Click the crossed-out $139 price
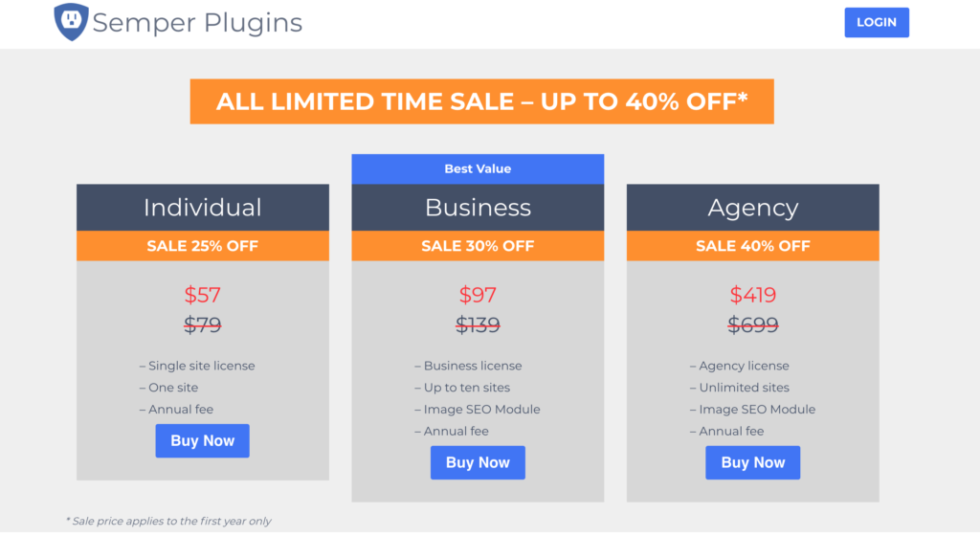The height and width of the screenshot is (536, 980). [478, 324]
